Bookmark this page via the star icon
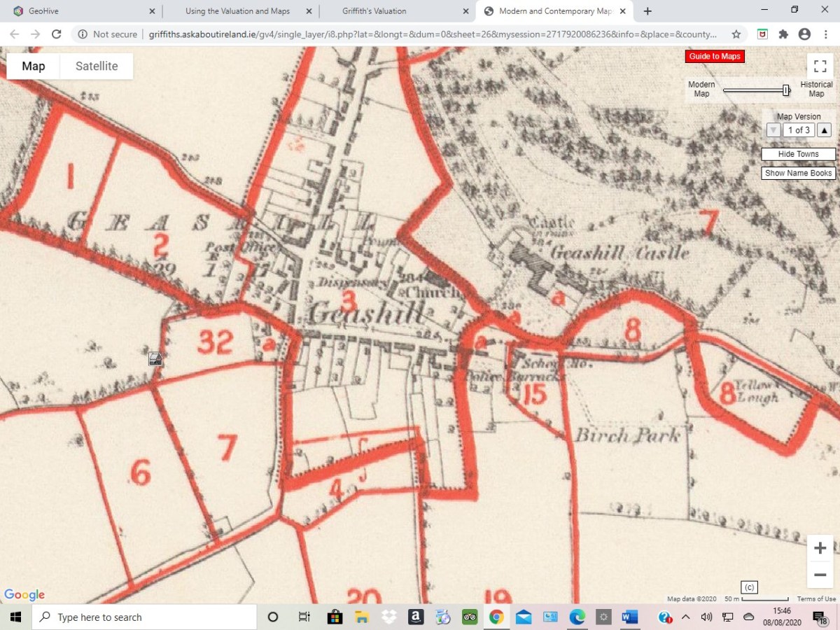 pyautogui.click(x=736, y=33)
